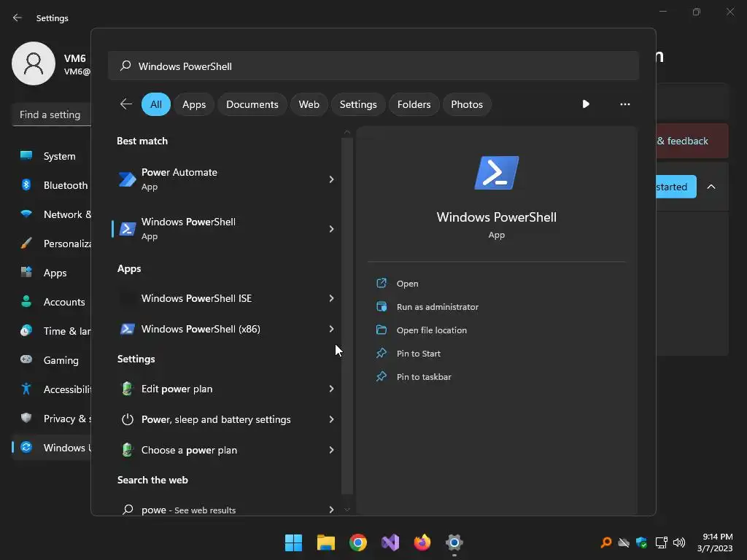This screenshot has width=747, height=560.
Task: Switch to Documents filter tab
Action: pos(252,104)
